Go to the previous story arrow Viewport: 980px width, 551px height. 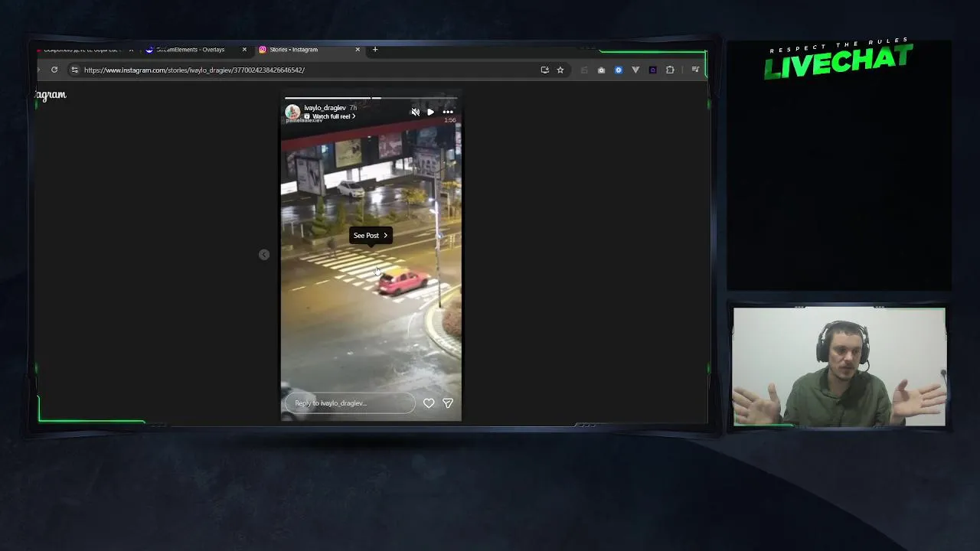tap(264, 255)
